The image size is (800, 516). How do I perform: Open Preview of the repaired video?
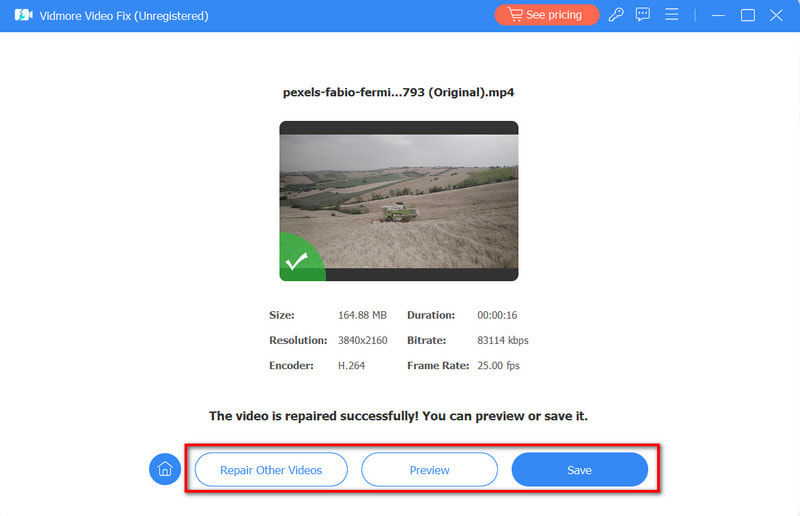[429, 469]
